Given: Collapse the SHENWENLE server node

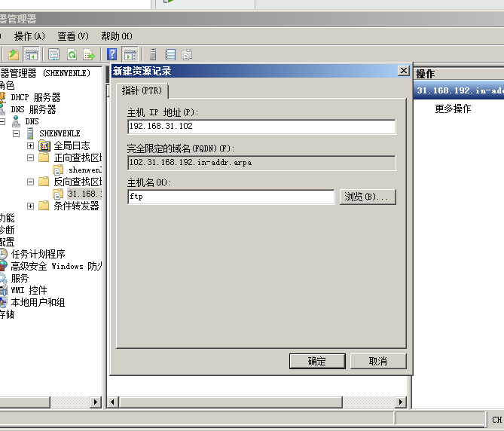Looking at the screenshot, I should tap(16, 133).
